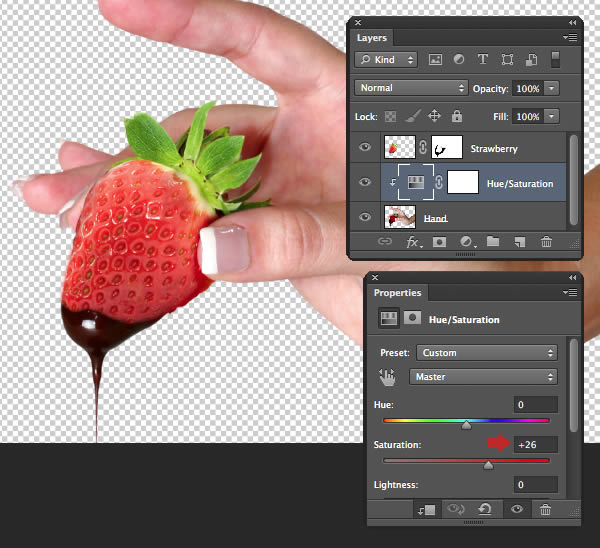Select the on-image targeted adjustment hand tool
The width and height of the screenshot is (600, 548).
(x=387, y=377)
